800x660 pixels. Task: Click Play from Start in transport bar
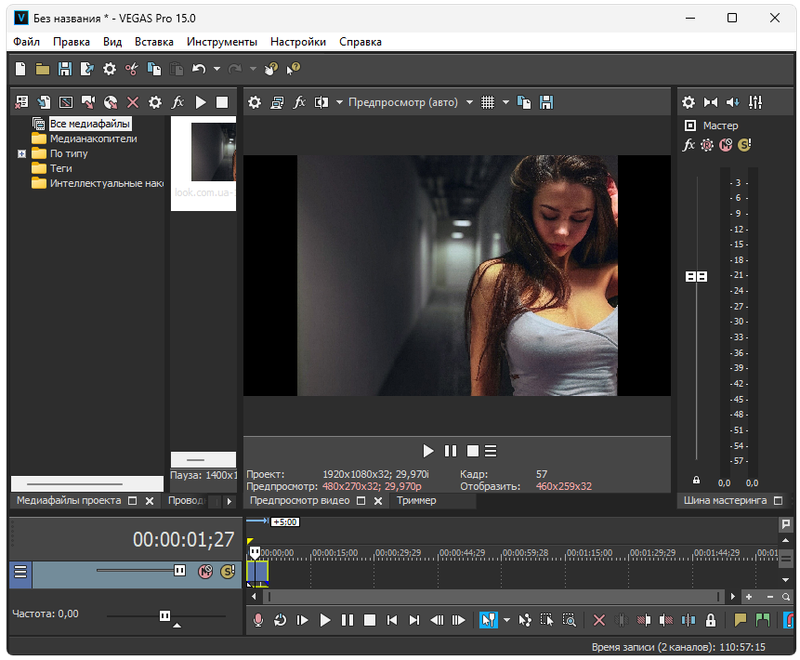coord(303,620)
